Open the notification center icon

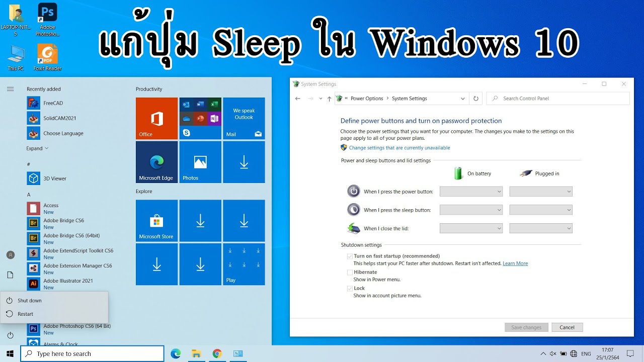click(x=630, y=354)
